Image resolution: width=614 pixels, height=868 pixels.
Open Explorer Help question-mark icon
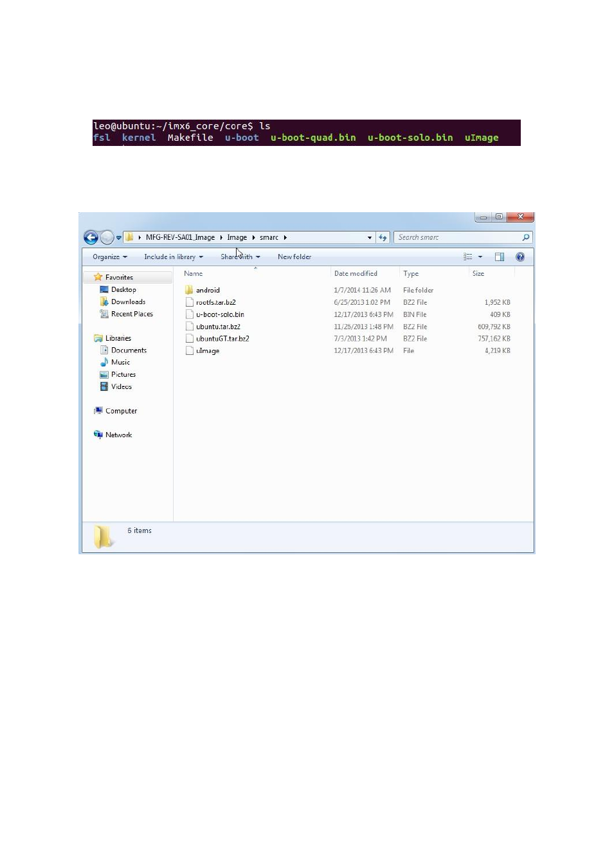click(x=520, y=257)
